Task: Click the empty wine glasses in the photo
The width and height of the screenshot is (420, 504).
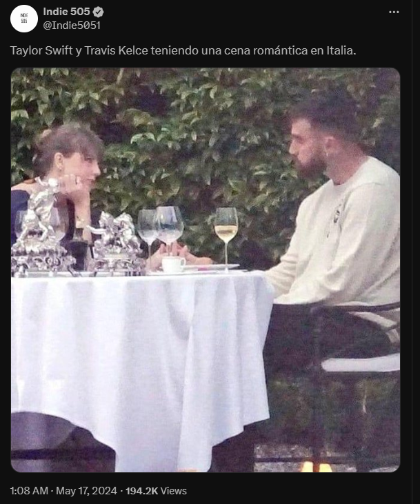Action: click(x=161, y=232)
